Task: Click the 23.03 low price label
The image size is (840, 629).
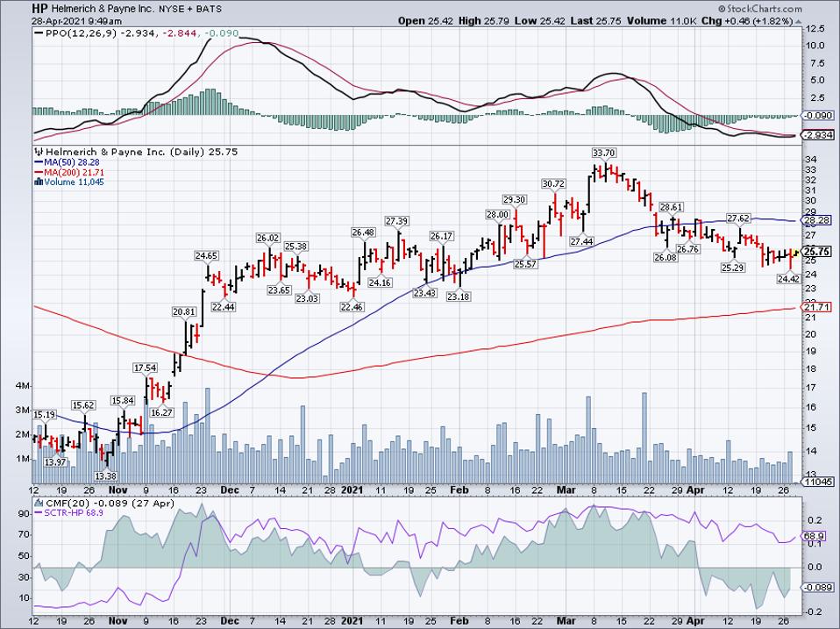Action: [307, 298]
